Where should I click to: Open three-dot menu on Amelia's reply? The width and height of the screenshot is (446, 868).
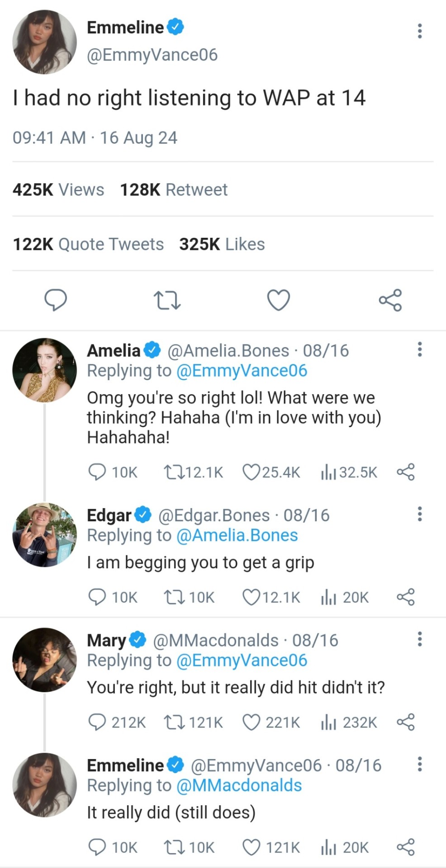420,349
